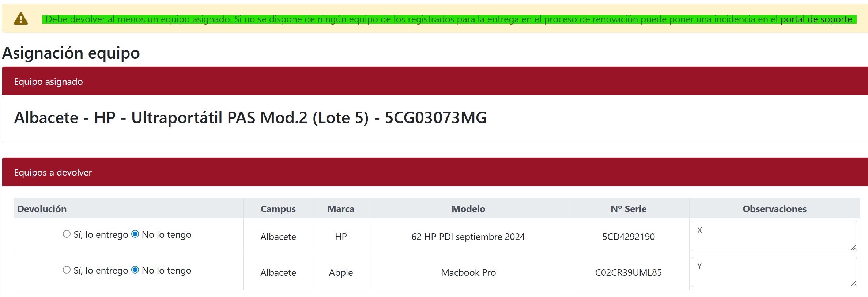
Task: Click serial number C02CR39UML85 cell
Action: pyautogui.click(x=628, y=272)
